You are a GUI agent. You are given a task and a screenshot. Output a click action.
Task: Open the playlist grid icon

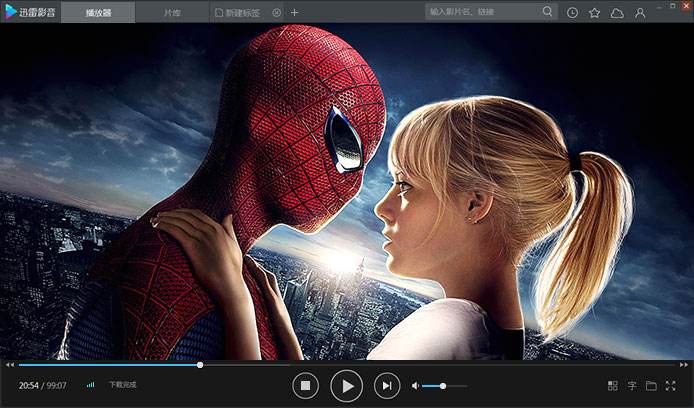point(613,386)
